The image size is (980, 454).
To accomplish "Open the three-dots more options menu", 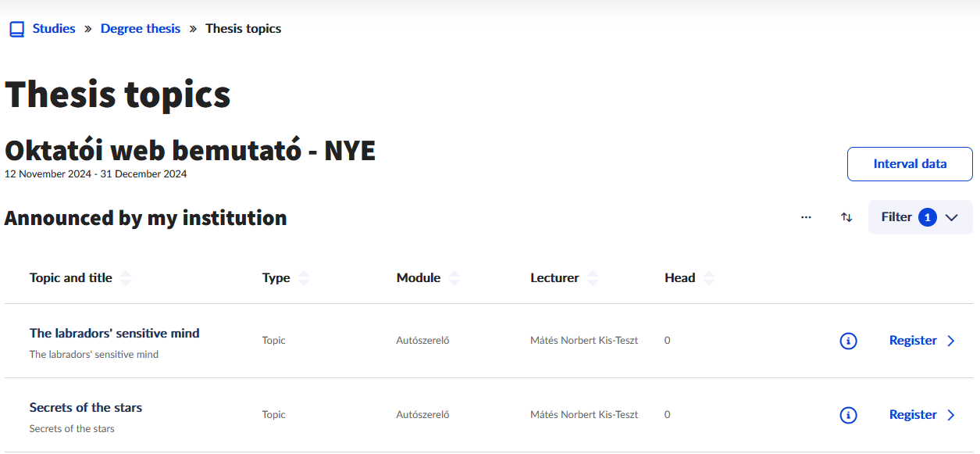I will pos(806,217).
